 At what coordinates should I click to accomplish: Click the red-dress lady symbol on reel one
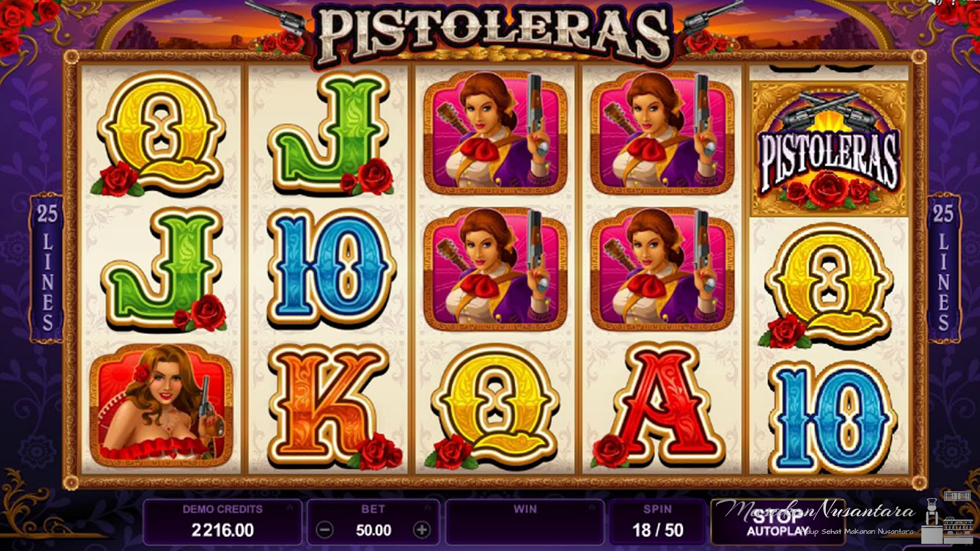161,406
